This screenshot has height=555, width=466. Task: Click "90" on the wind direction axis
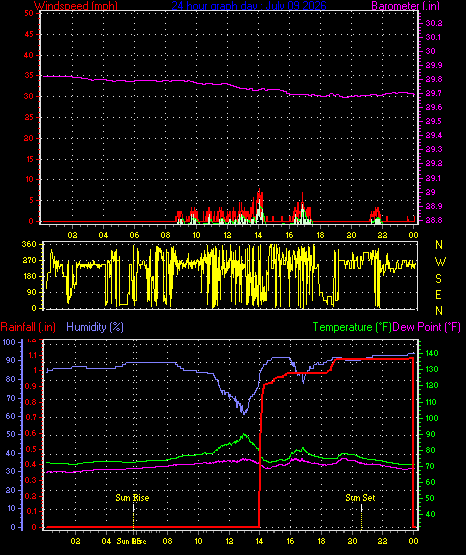31,292
